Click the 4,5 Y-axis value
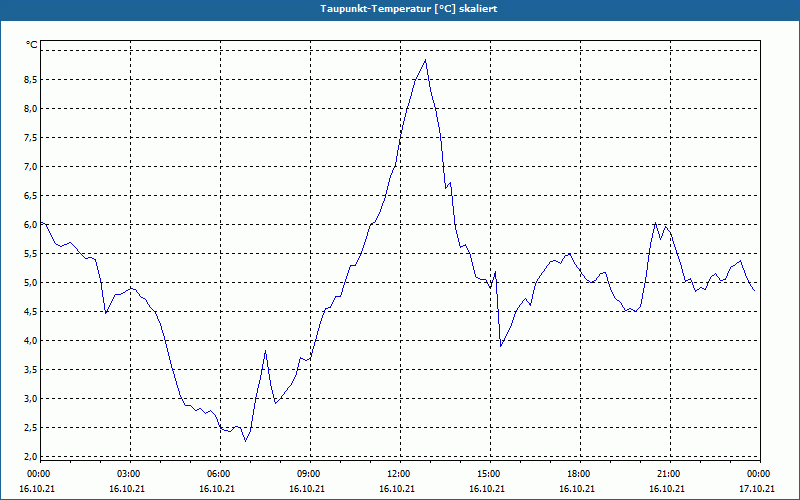The image size is (800, 500). pos(31,312)
